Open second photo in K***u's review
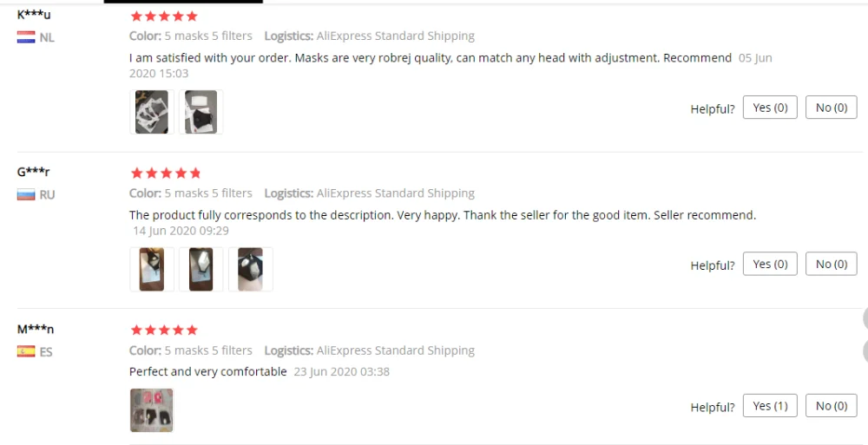Image resolution: width=868 pixels, height=445 pixels. point(201,112)
